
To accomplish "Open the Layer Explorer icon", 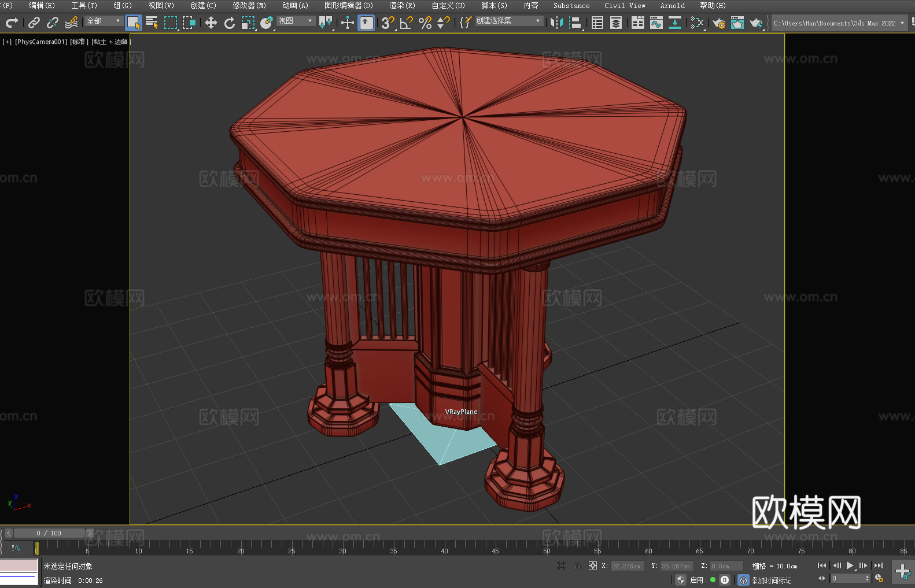I will click(x=616, y=23).
